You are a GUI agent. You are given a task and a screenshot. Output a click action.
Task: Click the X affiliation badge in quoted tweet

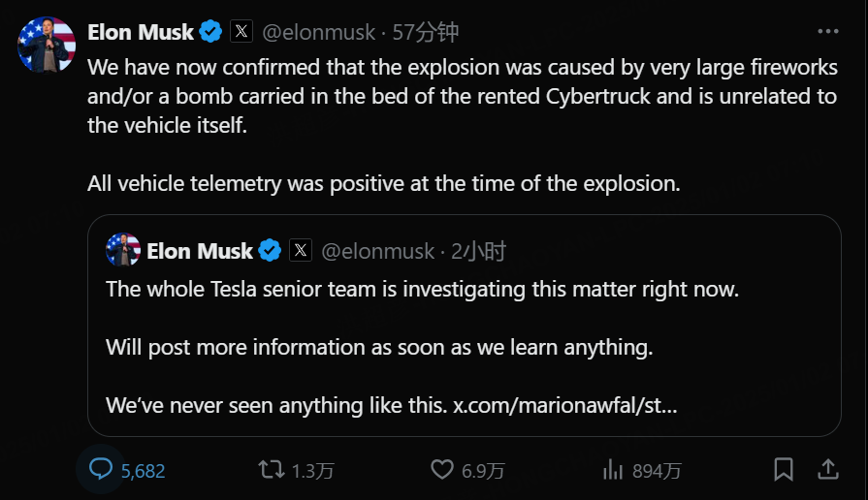[x=301, y=251]
